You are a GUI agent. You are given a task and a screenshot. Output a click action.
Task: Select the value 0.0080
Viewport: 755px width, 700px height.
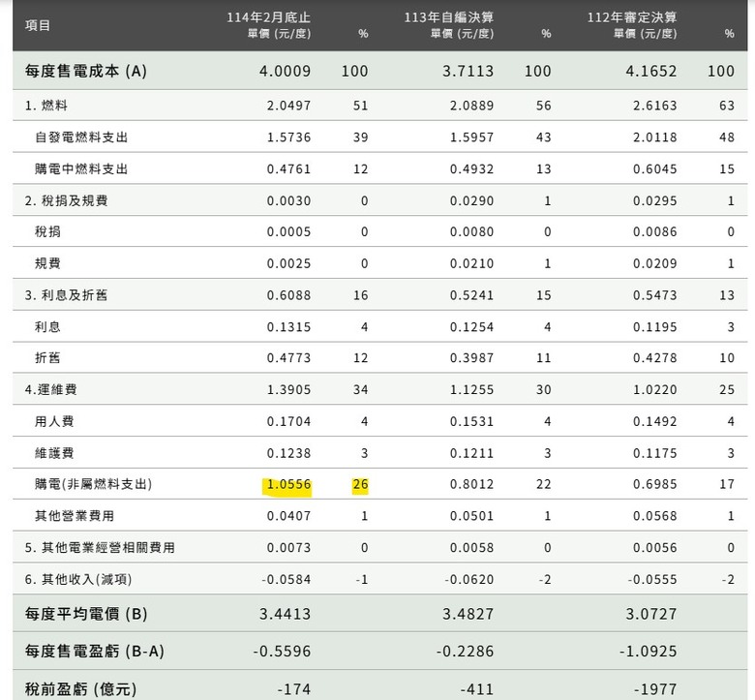point(472,231)
